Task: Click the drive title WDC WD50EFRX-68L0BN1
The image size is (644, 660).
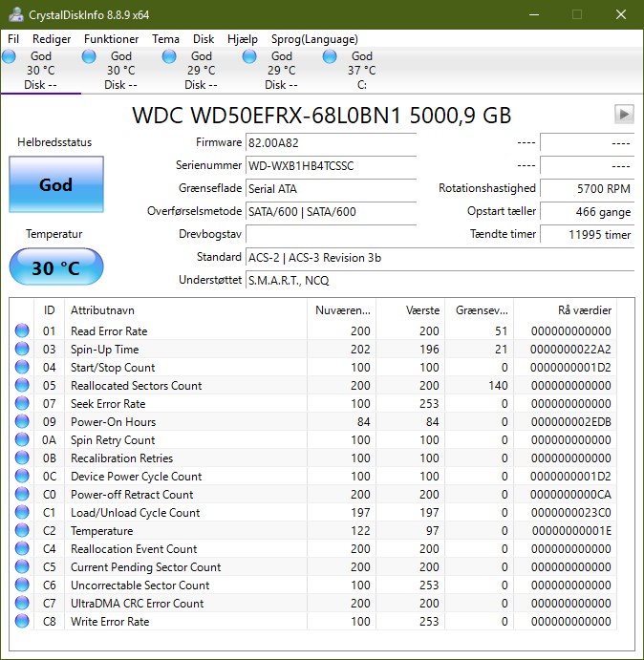Action: pos(267,115)
